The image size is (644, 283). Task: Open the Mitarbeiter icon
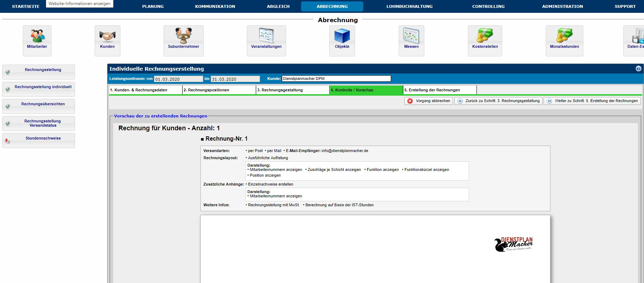(37, 36)
